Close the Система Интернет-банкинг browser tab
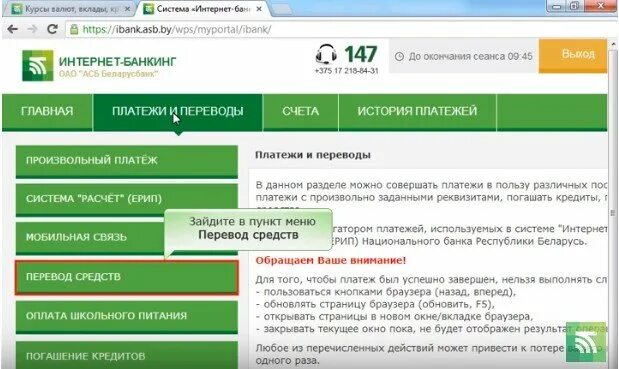Screen dimensions: 619x369 [259, 9]
